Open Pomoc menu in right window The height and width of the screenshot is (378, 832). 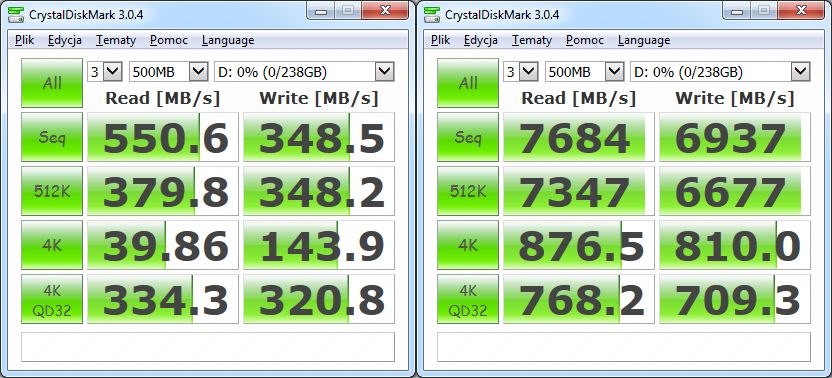pyautogui.click(x=585, y=40)
